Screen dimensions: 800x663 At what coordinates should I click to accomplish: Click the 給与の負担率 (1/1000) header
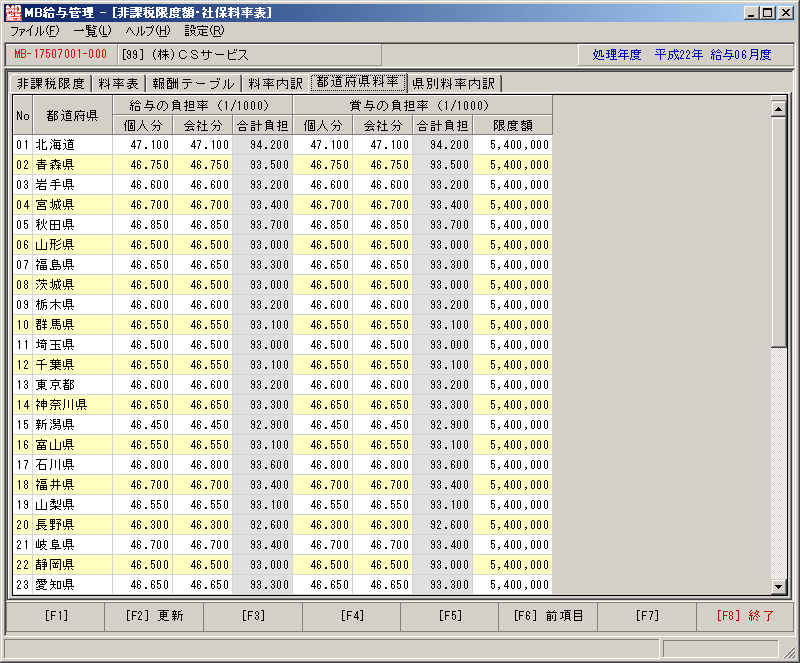[203, 106]
